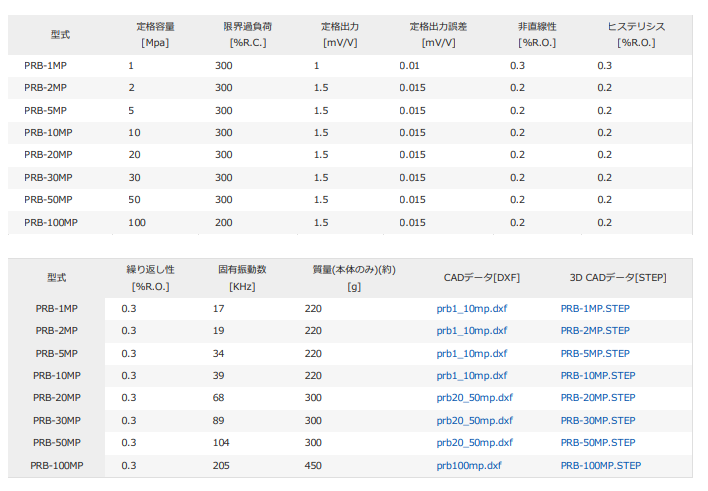Click the 定格容量 [Mpa] column header

click(155, 35)
